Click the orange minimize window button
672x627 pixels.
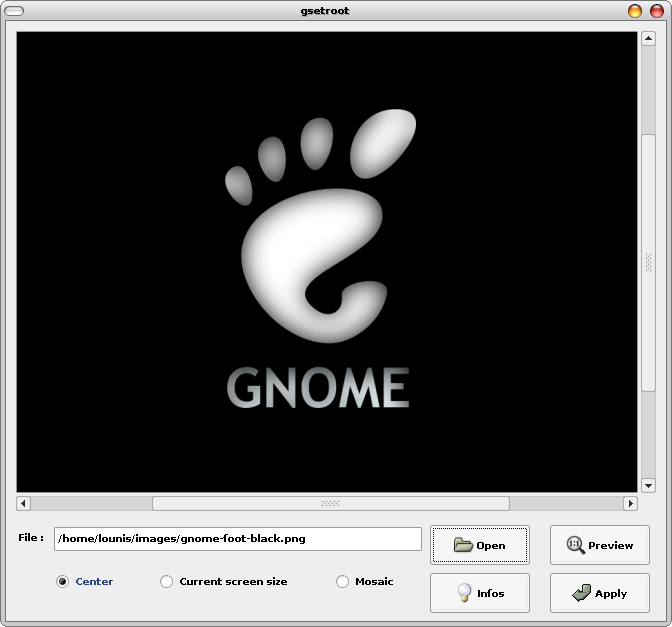point(634,11)
